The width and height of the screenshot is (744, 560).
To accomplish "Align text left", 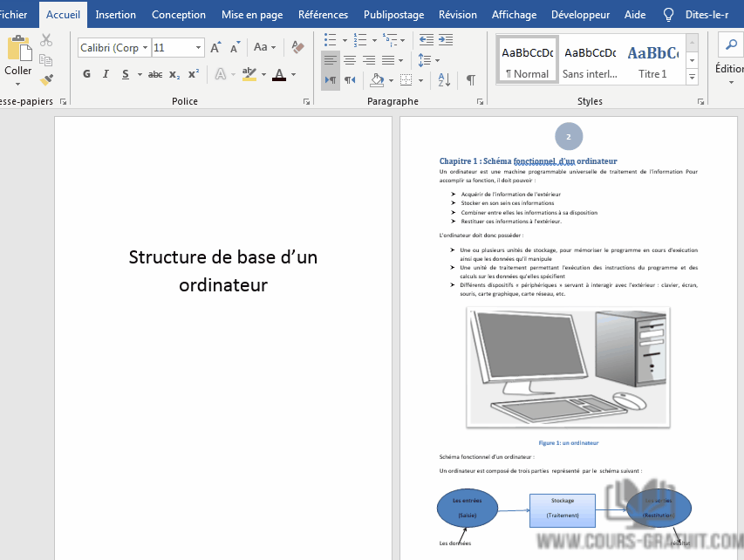I will 331,60.
